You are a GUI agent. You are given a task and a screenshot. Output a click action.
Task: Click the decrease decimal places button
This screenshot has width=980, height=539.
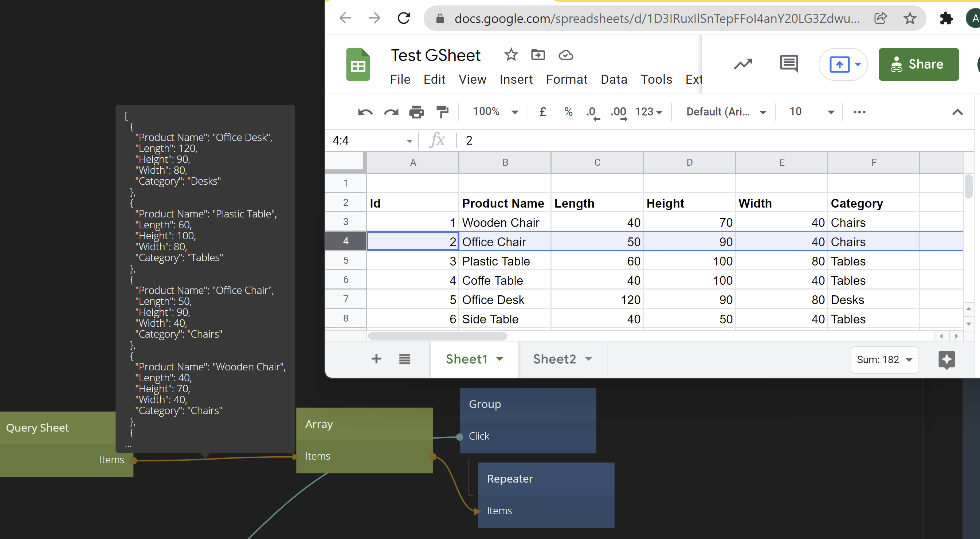pyautogui.click(x=592, y=112)
